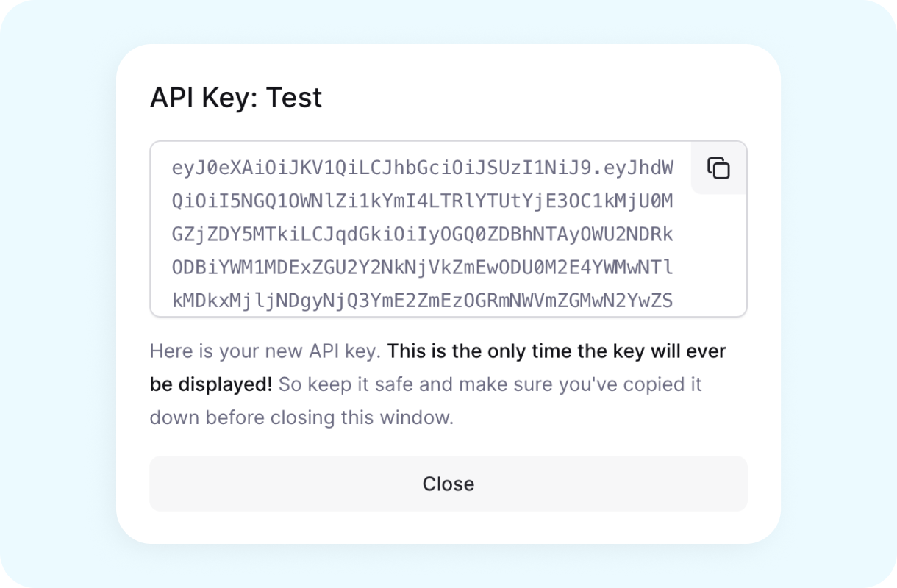Select the word 'Test' in the title
The image size is (897, 588).
[294, 97]
